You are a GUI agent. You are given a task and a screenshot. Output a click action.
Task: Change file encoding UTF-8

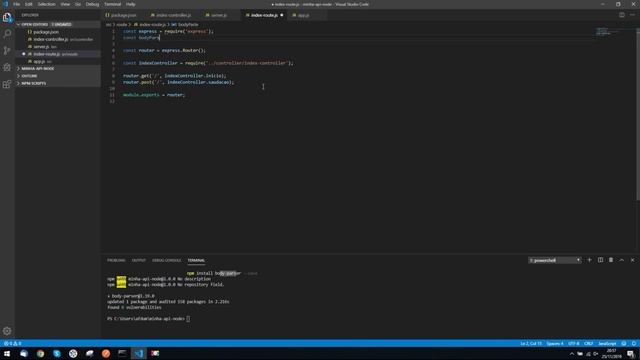pos(573,343)
